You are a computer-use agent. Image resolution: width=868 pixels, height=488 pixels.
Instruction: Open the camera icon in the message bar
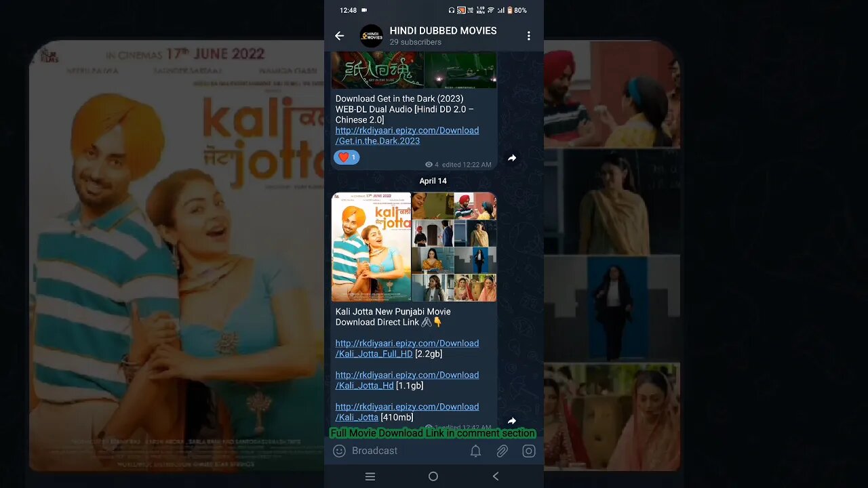pos(529,451)
